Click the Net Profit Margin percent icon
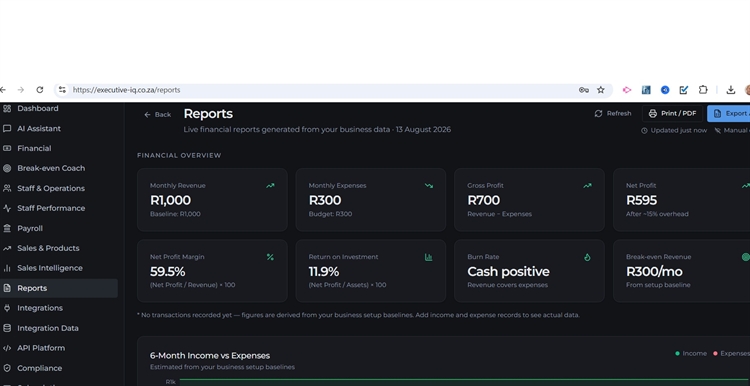 270,257
